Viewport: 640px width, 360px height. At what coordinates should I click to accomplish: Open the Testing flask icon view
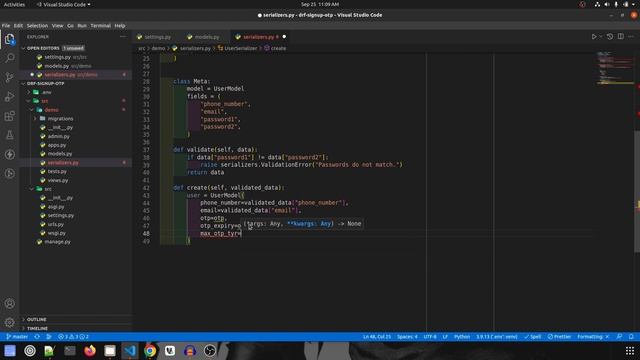pos(9,135)
